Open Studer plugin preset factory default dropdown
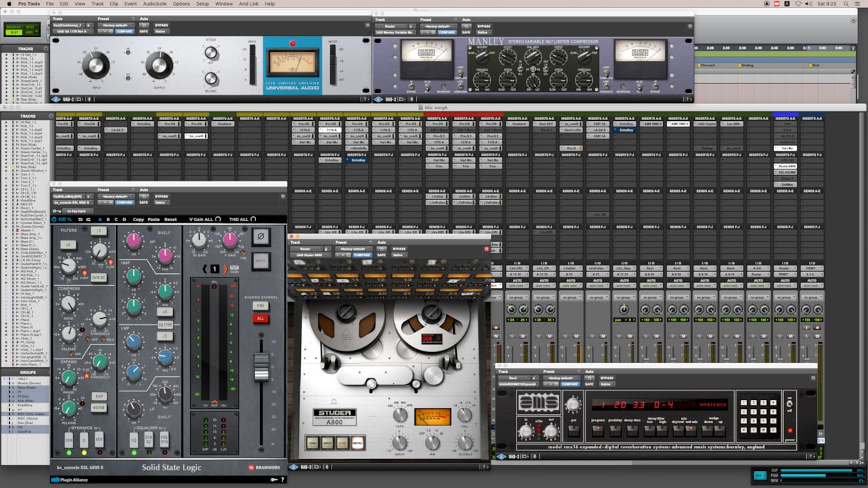 click(354, 249)
